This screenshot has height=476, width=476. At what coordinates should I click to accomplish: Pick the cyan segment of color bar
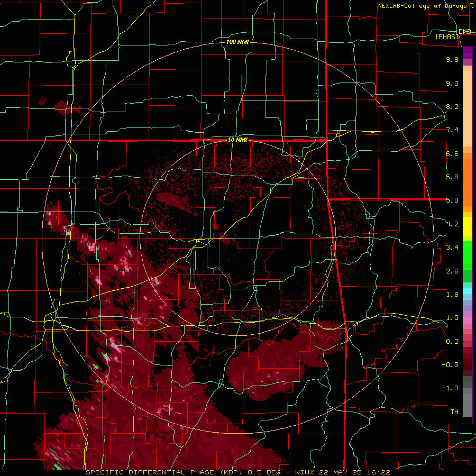pos(467,290)
